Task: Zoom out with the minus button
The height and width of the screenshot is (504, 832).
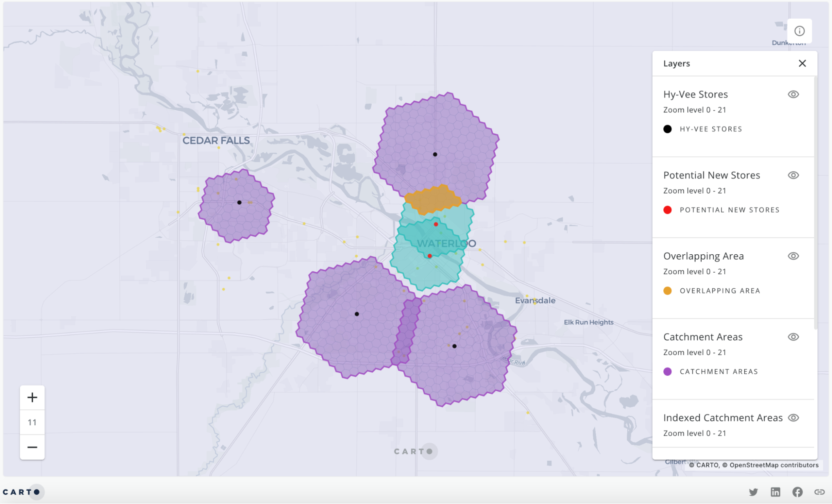Action: point(32,447)
